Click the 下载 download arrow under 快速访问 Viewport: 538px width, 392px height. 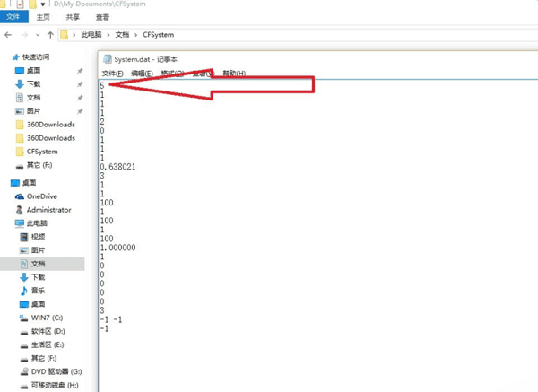click(20, 84)
